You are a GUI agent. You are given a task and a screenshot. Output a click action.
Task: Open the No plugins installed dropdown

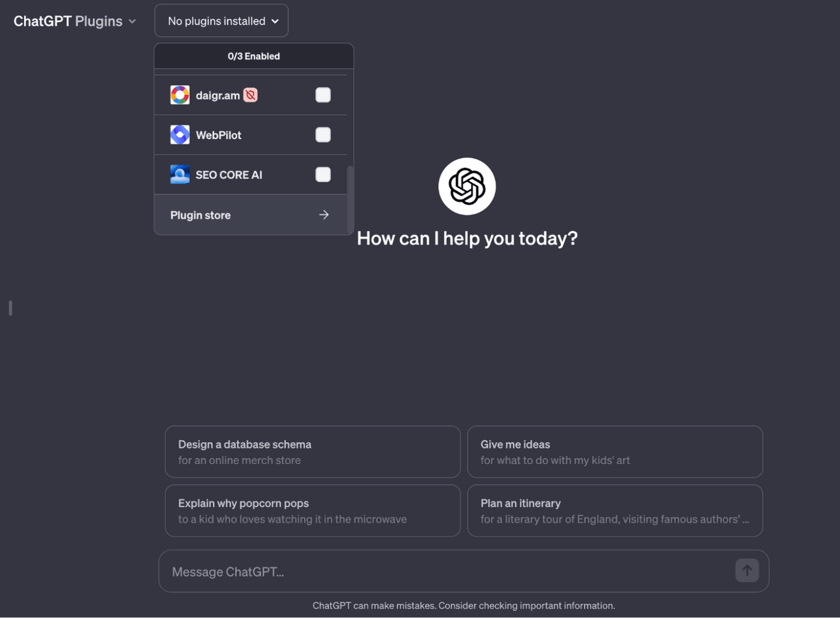(x=221, y=20)
